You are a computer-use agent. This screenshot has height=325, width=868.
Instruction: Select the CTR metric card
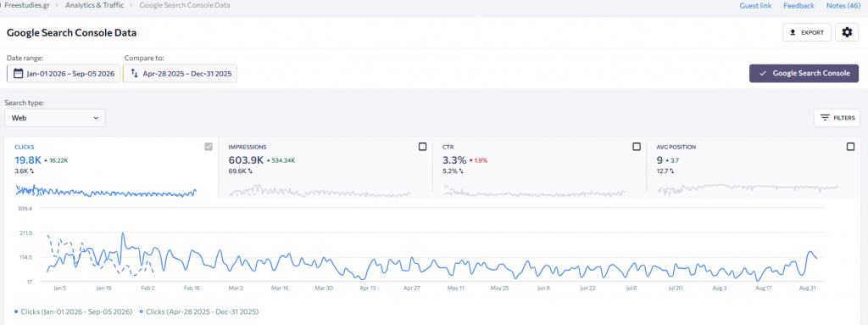point(540,167)
